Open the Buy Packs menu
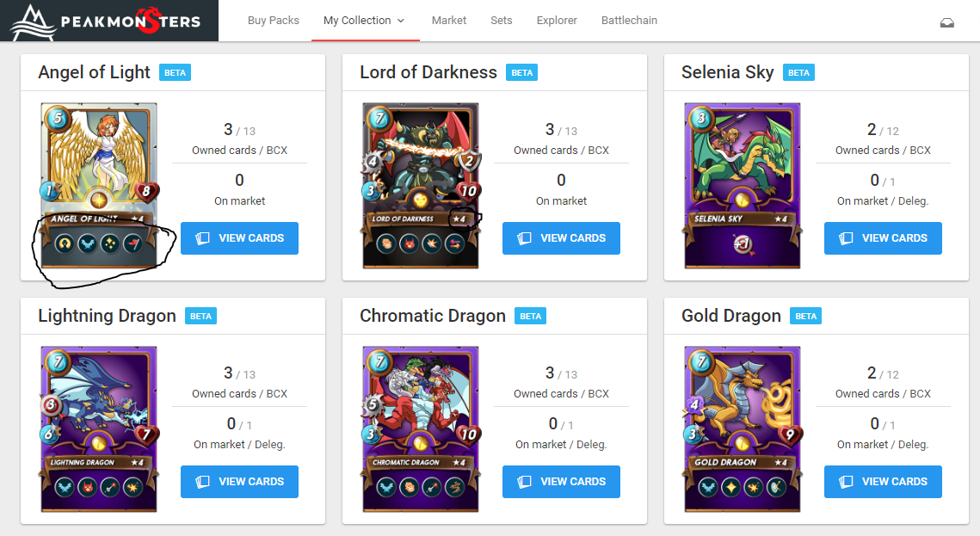980x536 pixels. point(273,21)
